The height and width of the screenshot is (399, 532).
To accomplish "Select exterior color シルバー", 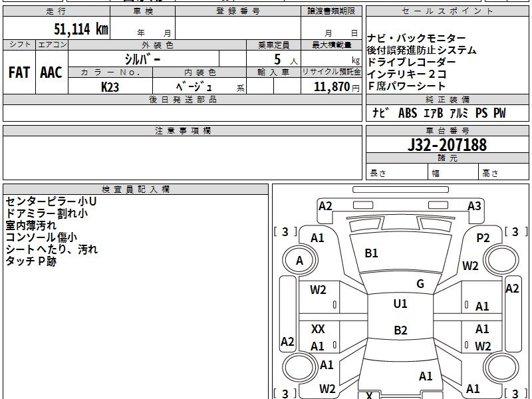I will point(142,59).
